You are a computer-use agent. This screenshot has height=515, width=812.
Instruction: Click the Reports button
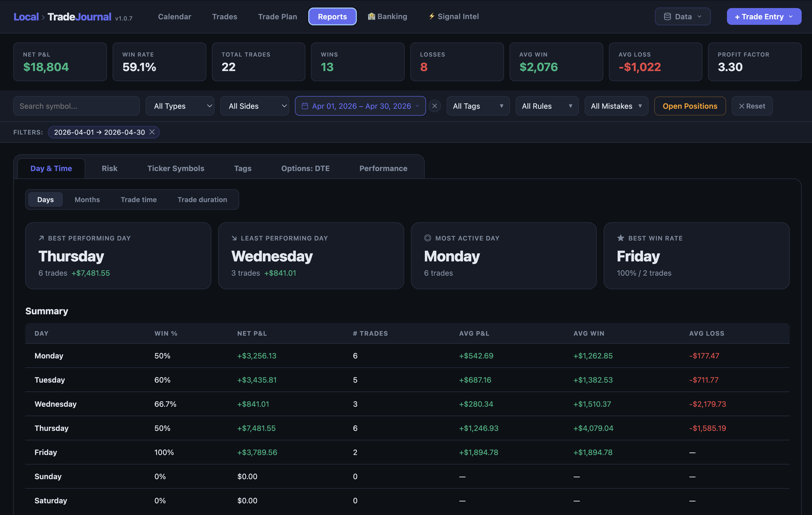pos(332,16)
